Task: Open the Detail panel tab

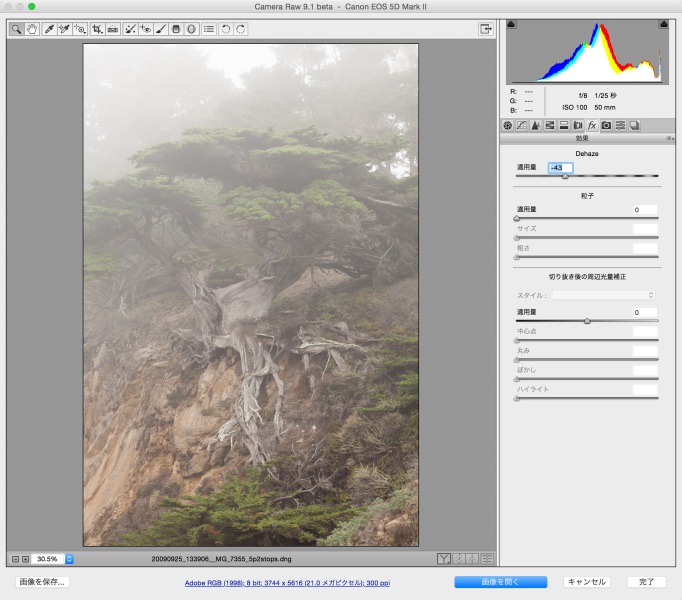Action: point(536,126)
